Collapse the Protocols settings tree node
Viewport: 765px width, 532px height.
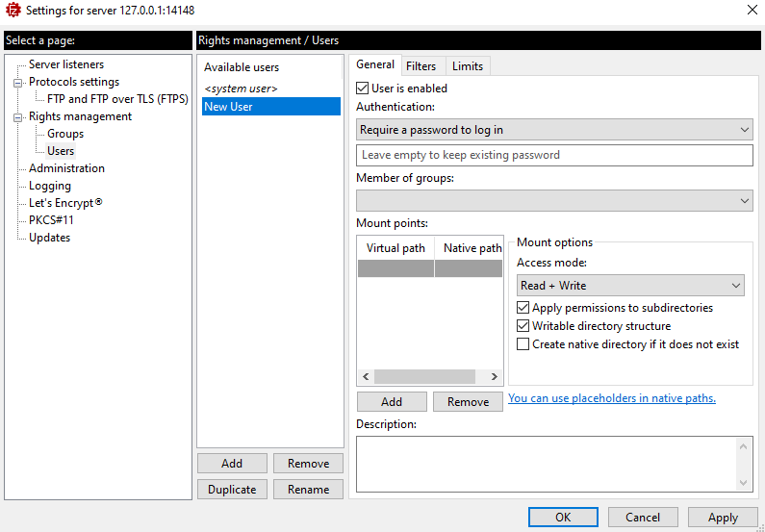[17, 83]
